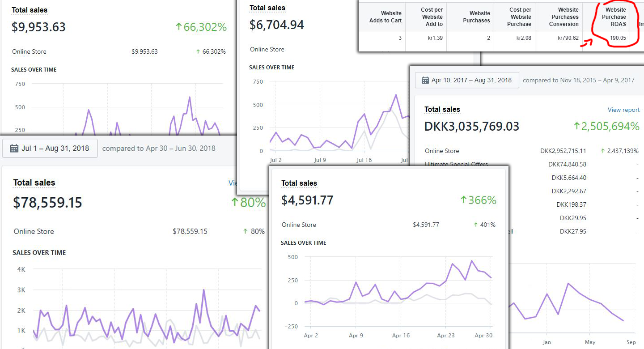The height and width of the screenshot is (349, 644).
Task: Open the Jul 1 – Aug 31, 2018 date picker
Action: click(x=50, y=149)
